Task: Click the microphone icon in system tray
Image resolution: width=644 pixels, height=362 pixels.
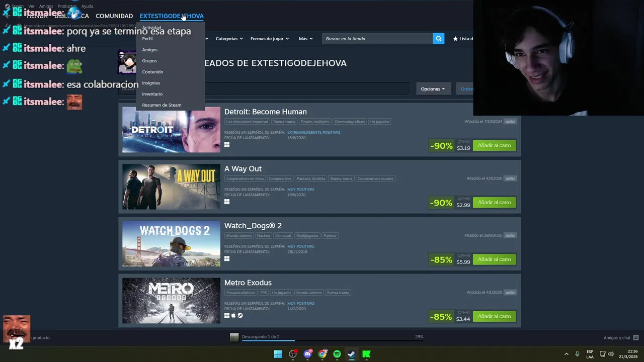Action: [x=577, y=354]
